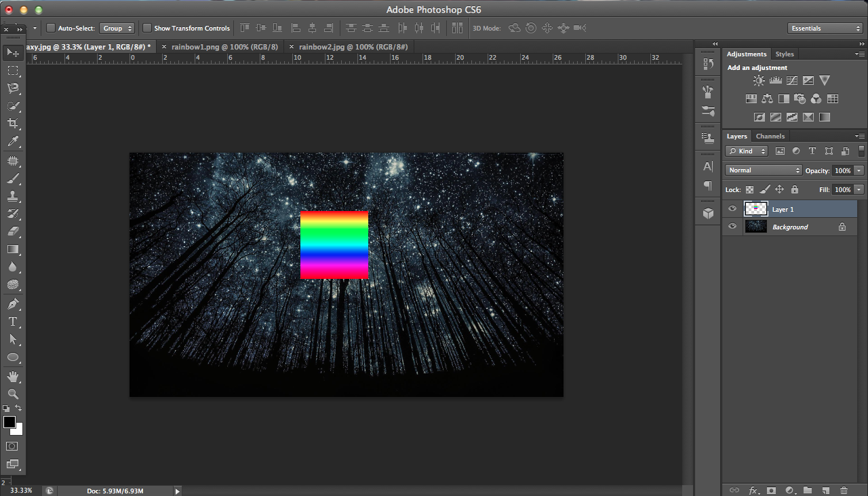The width and height of the screenshot is (868, 496).
Task: Open the Character panel icon
Action: tap(708, 166)
